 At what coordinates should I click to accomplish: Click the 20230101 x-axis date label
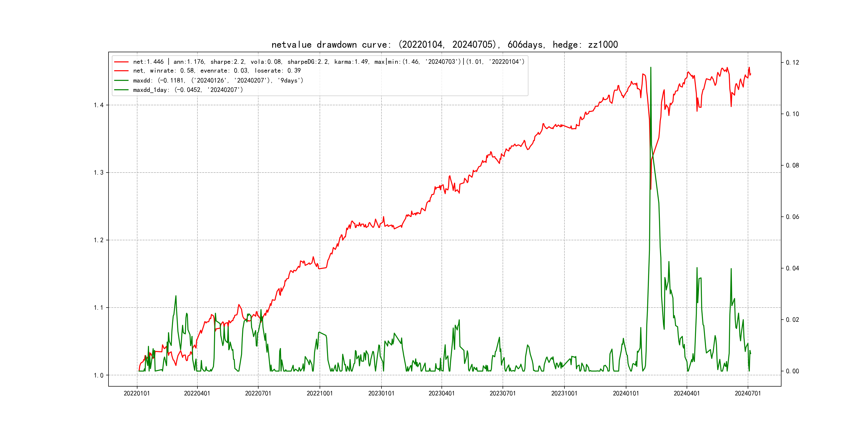(381, 394)
